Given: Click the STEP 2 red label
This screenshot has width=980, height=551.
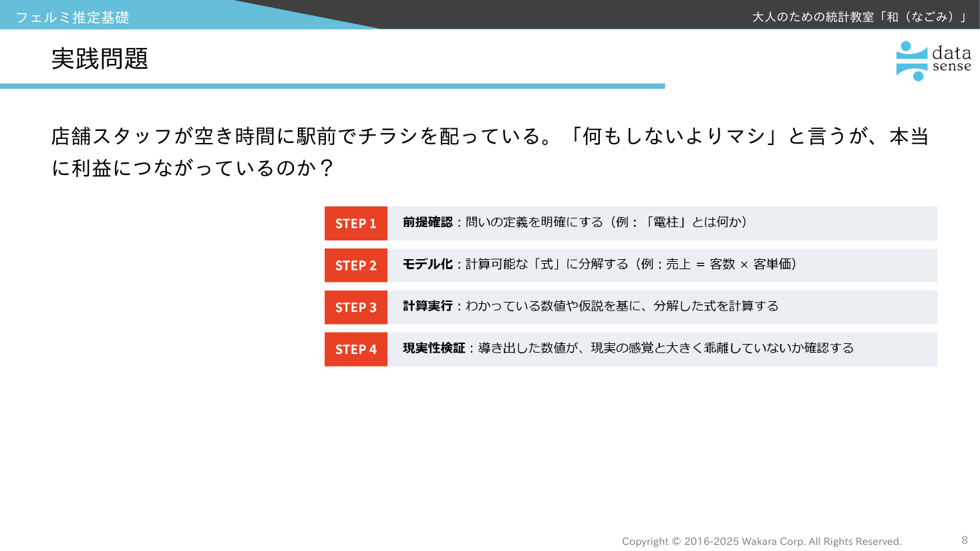Looking at the screenshot, I should point(356,265).
